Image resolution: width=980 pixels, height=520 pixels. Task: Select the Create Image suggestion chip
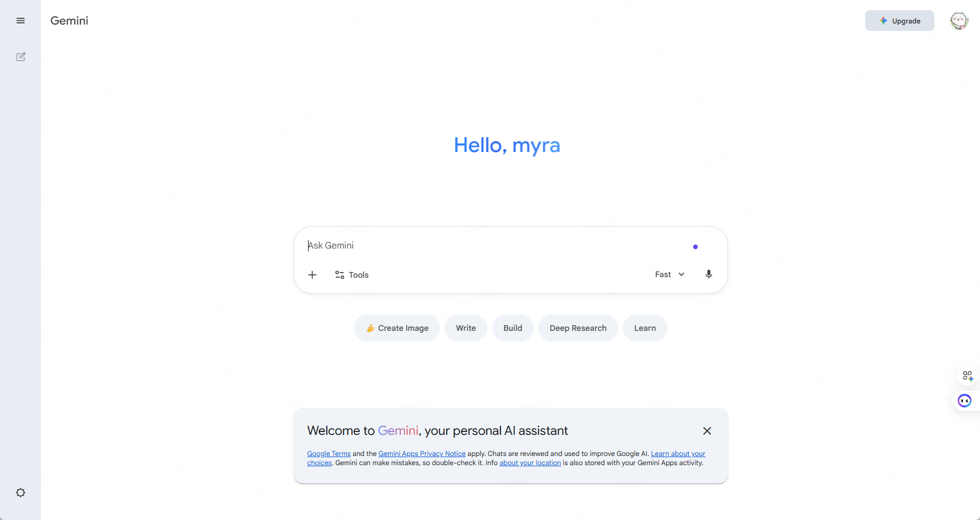pyautogui.click(x=397, y=328)
